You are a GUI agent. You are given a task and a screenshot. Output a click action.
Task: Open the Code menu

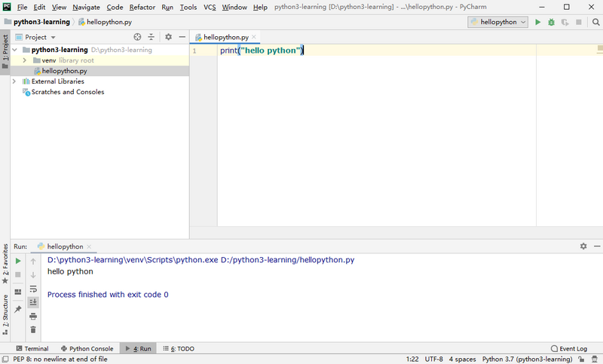pos(115,7)
